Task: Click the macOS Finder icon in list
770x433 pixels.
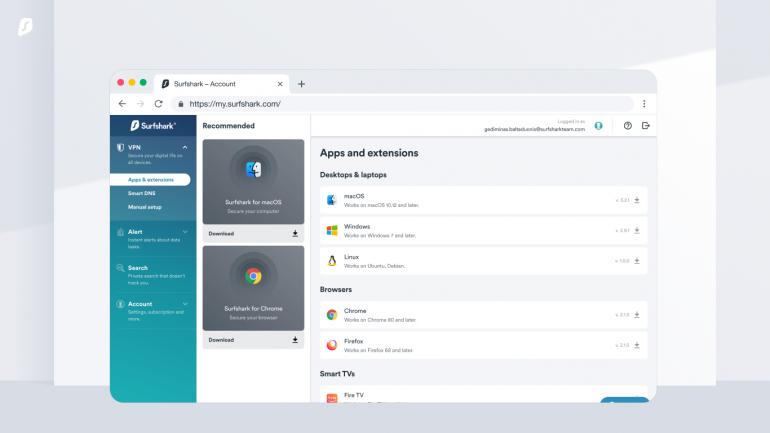Action: (332, 200)
